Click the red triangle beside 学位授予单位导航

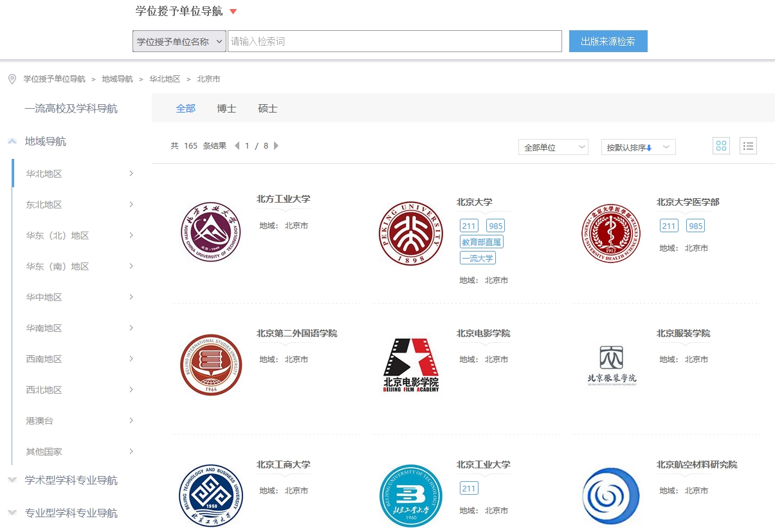(x=233, y=12)
